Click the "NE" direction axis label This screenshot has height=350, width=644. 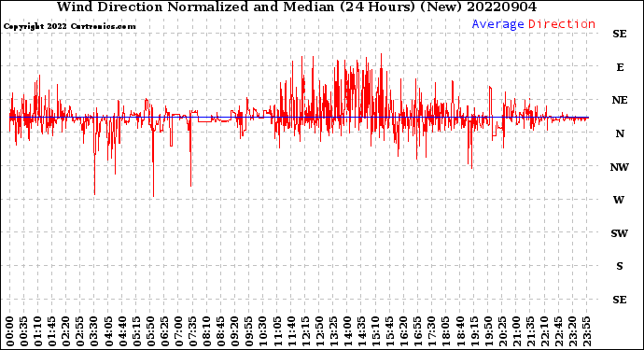(620, 100)
